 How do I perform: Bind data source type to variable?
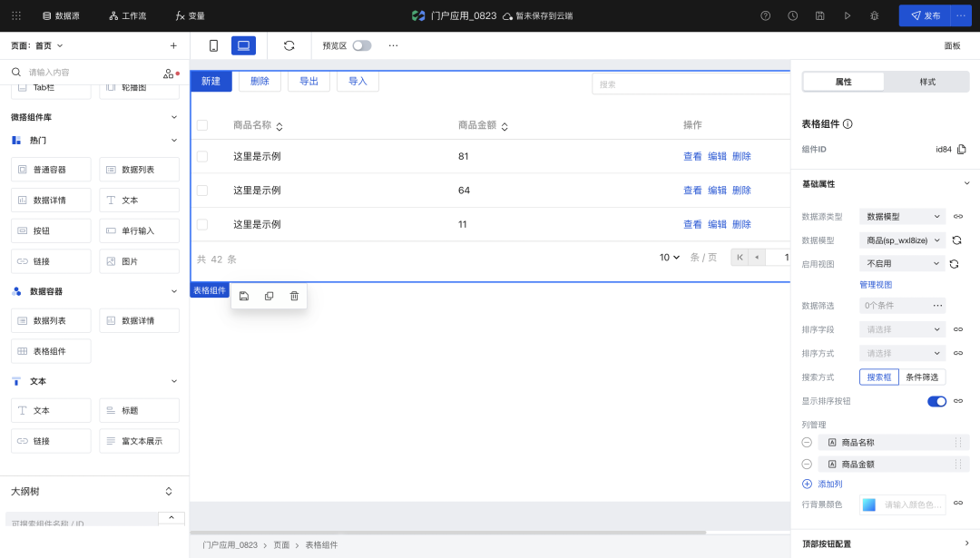958,217
